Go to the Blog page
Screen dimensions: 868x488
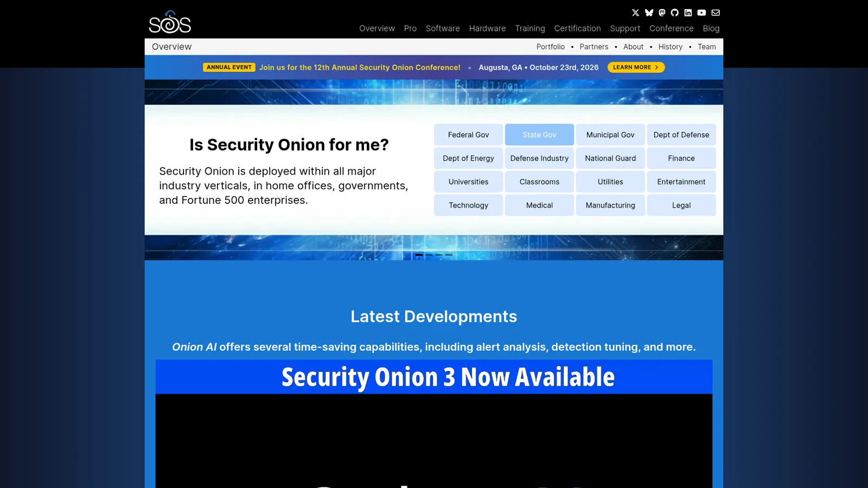pos(711,28)
